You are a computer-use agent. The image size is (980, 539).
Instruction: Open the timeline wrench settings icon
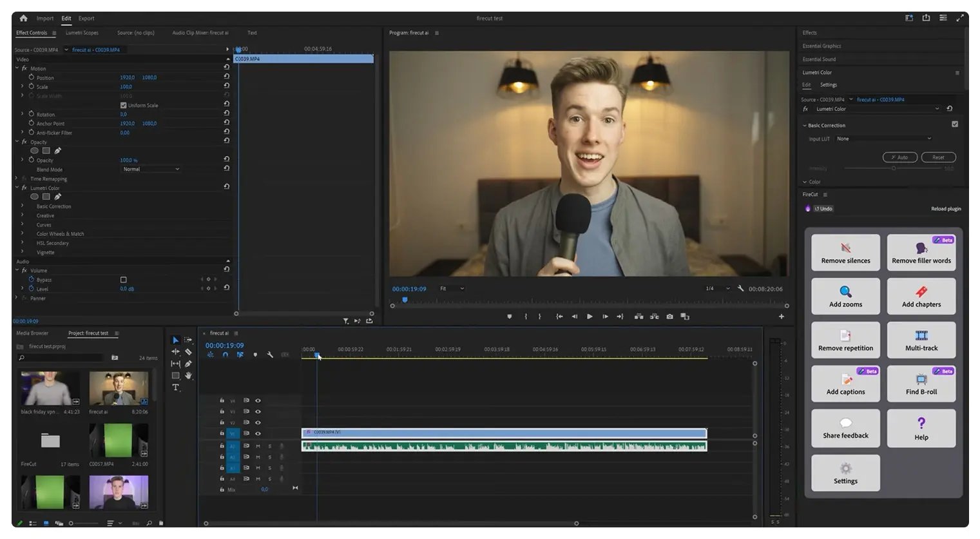[270, 355]
